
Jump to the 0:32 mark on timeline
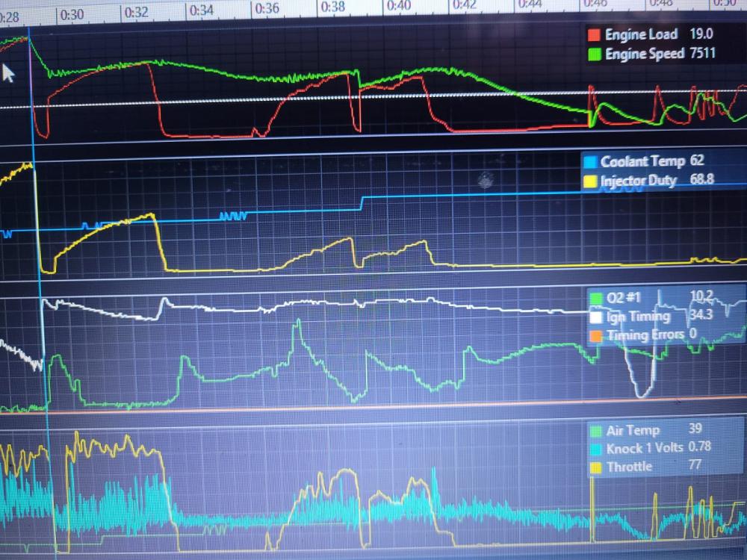(x=137, y=13)
